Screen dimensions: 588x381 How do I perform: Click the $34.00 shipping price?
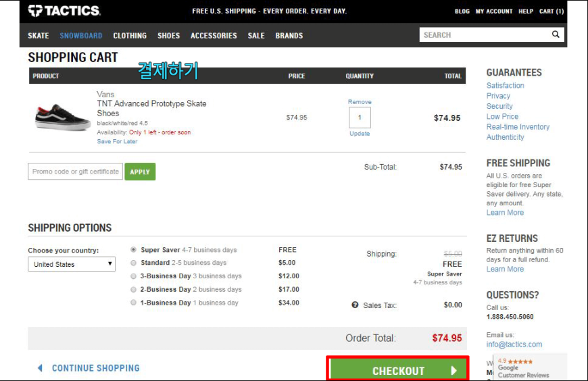289,303
